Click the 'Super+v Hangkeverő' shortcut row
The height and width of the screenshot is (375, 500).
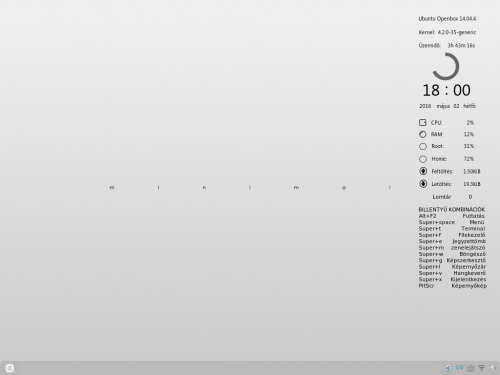click(x=452, y=273)
